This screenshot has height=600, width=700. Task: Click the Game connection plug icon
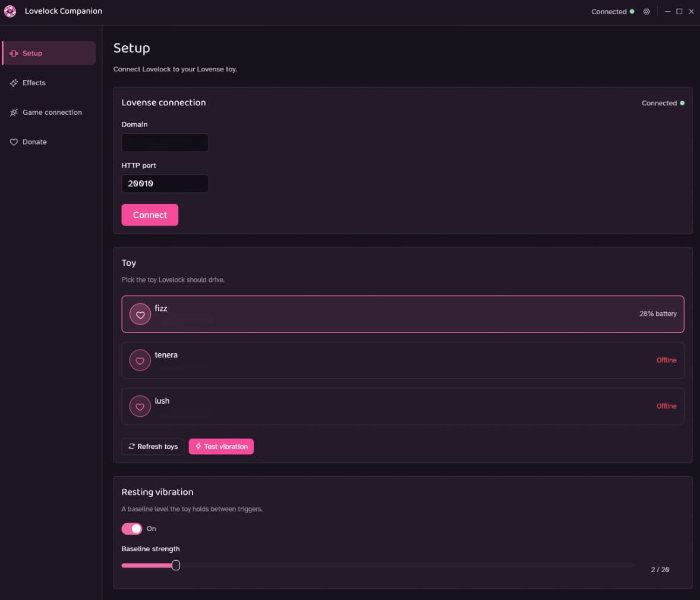coord(14,112)
